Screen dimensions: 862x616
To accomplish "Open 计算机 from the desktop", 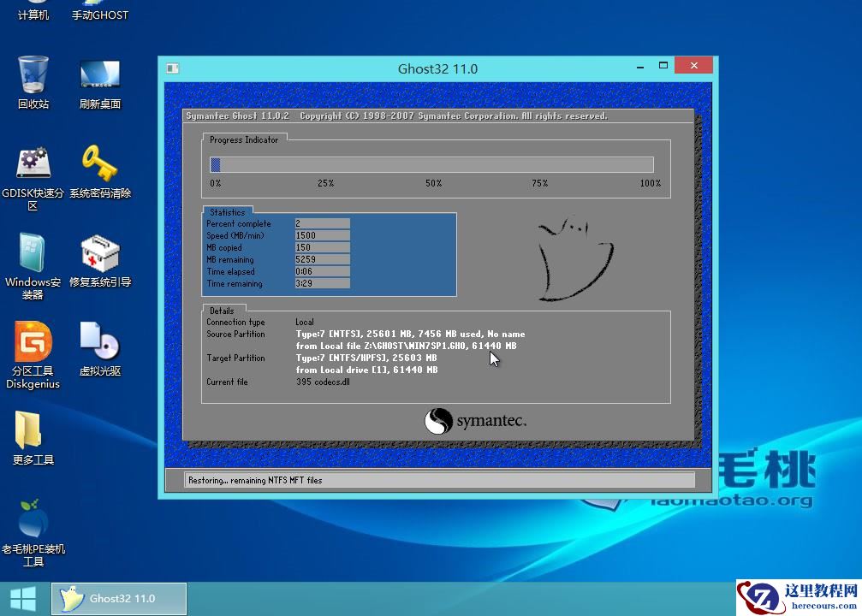I will coord(32,12).
